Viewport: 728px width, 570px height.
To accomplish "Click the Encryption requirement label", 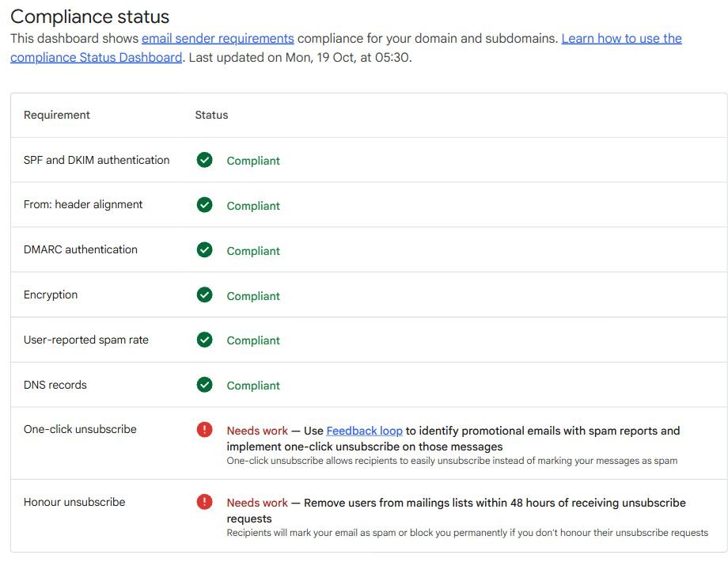I will click(x=51, y=295).
